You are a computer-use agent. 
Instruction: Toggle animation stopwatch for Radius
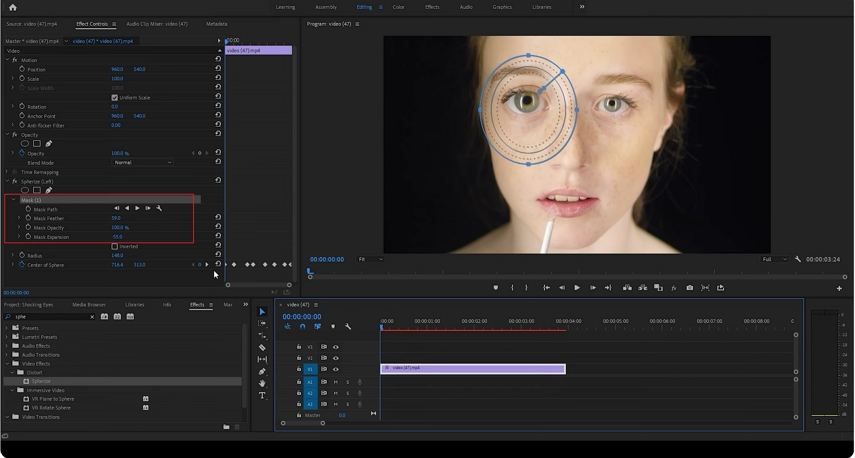click(x=22, y=255)
